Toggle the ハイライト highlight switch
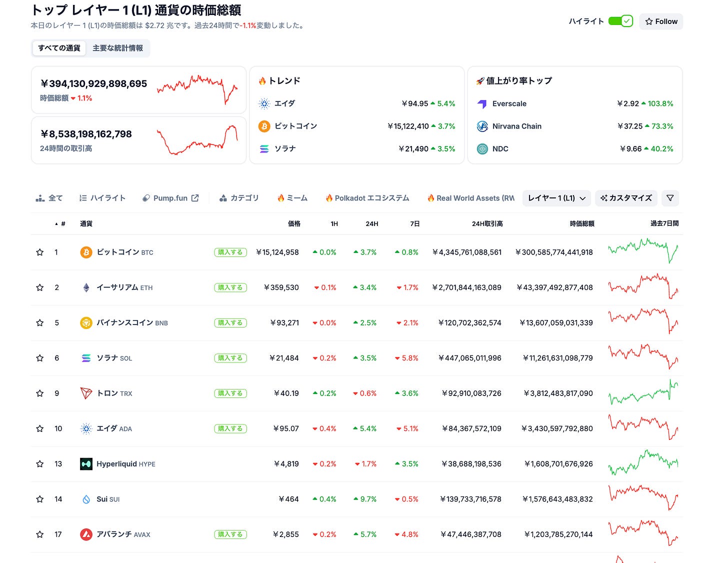Image resolution: width=728 pixels, height=563 pixels. click(x=620, y=21)
